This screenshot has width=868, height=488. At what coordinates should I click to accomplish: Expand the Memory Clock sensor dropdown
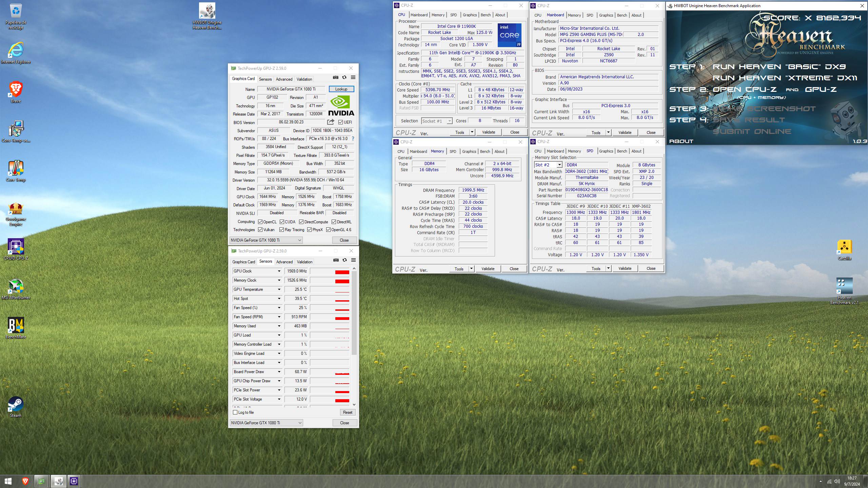[279, 280]
